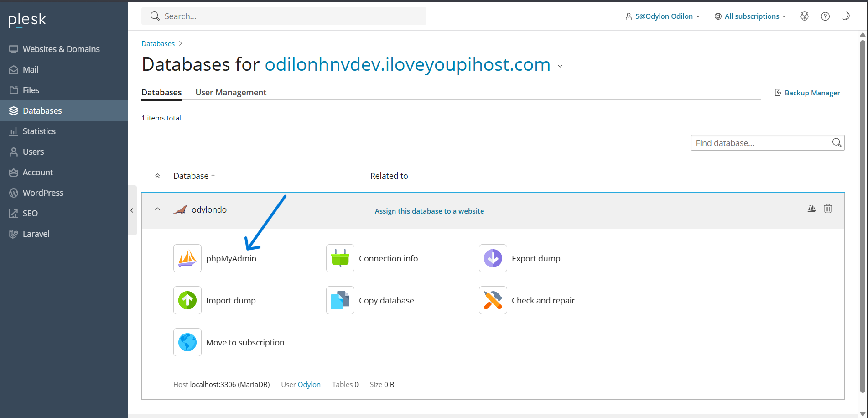Open the help question mark icon

point(825,16)
